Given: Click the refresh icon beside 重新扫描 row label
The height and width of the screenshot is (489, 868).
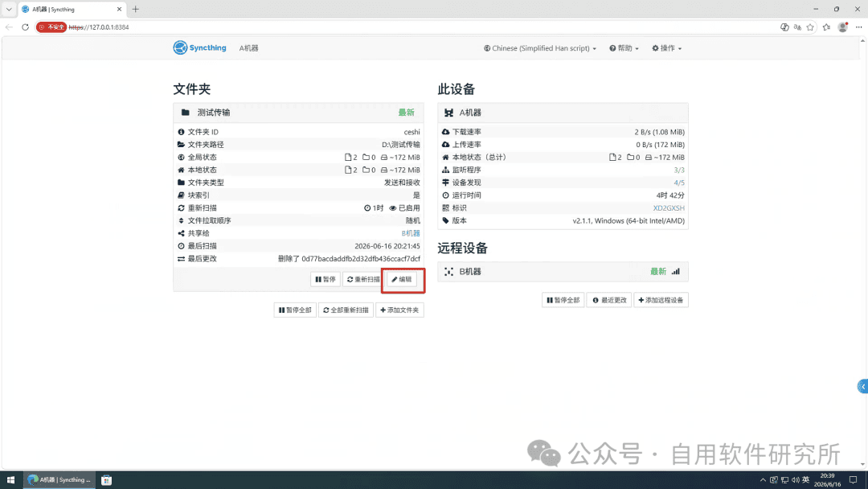Looking at the screenshot, I should [181, 208].
